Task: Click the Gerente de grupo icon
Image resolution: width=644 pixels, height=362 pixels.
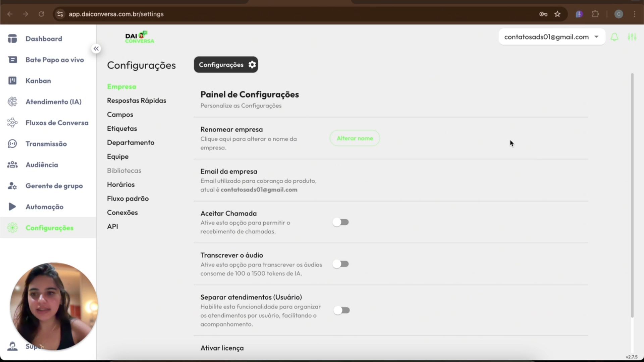Action: (x=12, y=186)
